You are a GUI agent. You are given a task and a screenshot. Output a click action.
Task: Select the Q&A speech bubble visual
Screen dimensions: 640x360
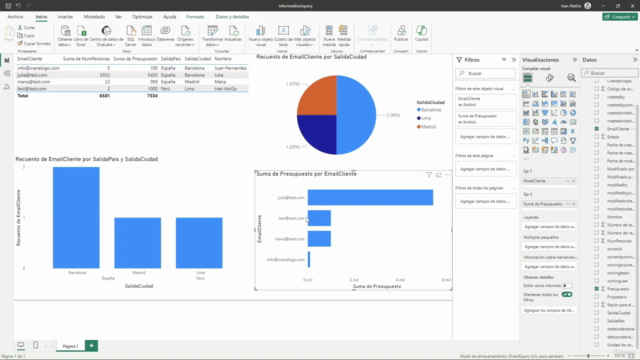pos(554,141)
